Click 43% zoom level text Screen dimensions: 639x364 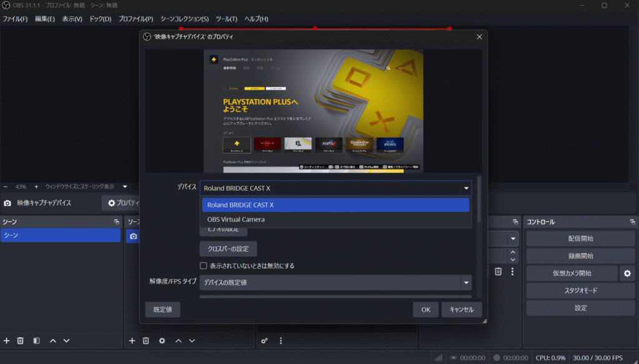21,186
